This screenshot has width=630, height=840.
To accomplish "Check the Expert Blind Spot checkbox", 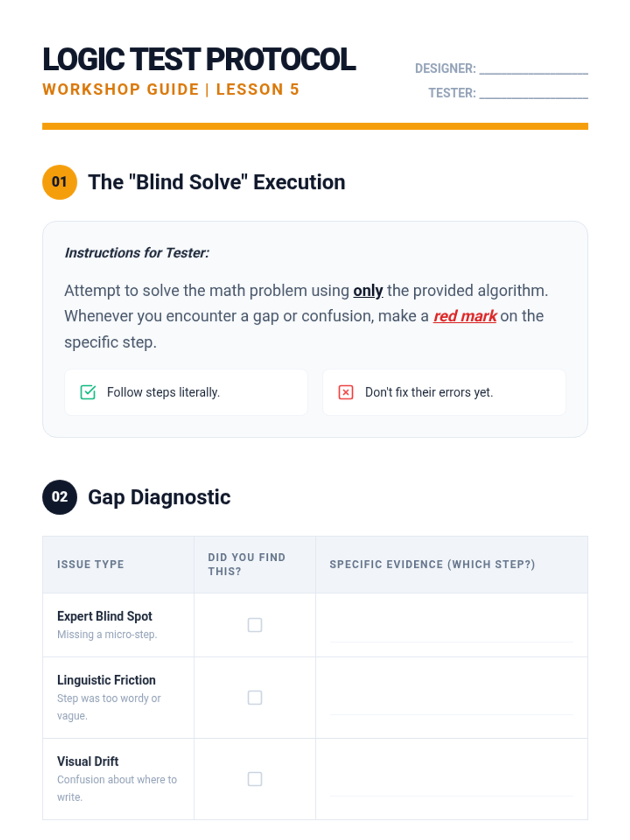I will (x=255, y=625).
